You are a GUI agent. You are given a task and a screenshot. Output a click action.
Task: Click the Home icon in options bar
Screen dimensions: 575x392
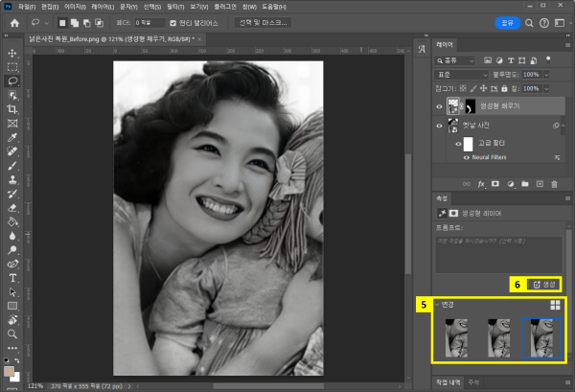[13, 22]
